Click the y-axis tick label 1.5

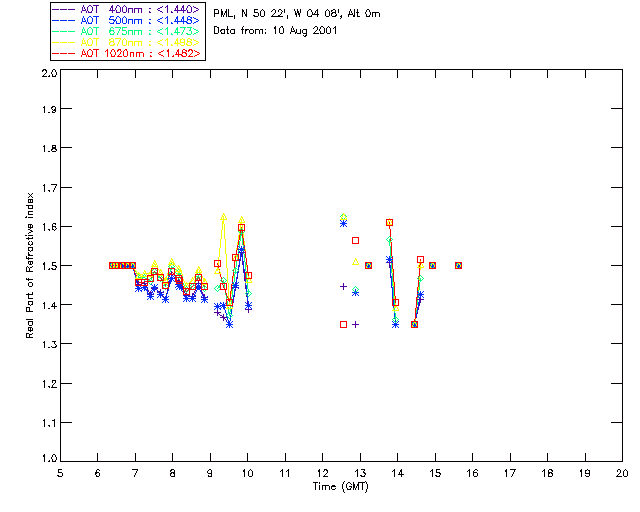click(x=49, y=266)
